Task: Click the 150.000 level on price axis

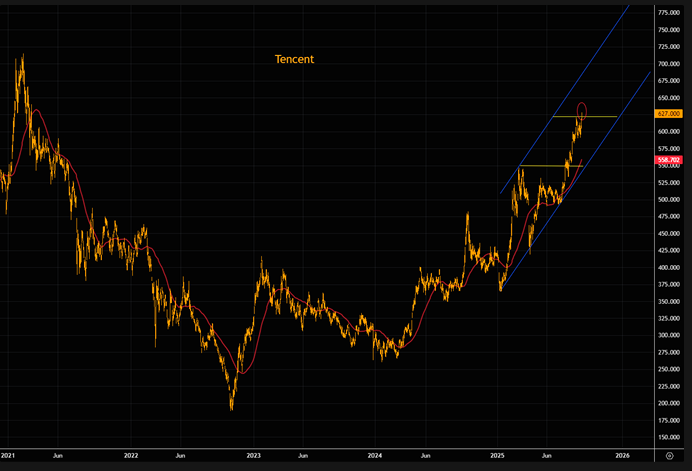Action: click(669, 437)
